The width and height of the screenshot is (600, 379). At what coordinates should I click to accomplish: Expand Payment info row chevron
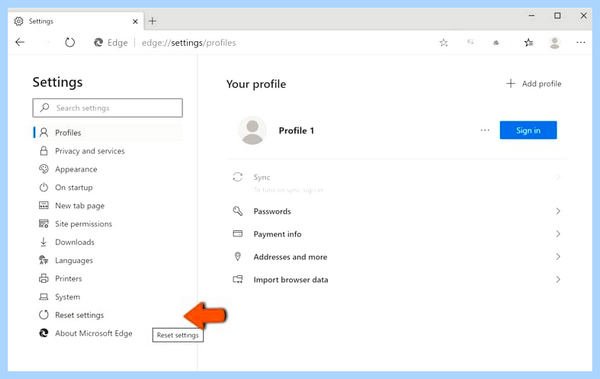click(x=558, y=234)
